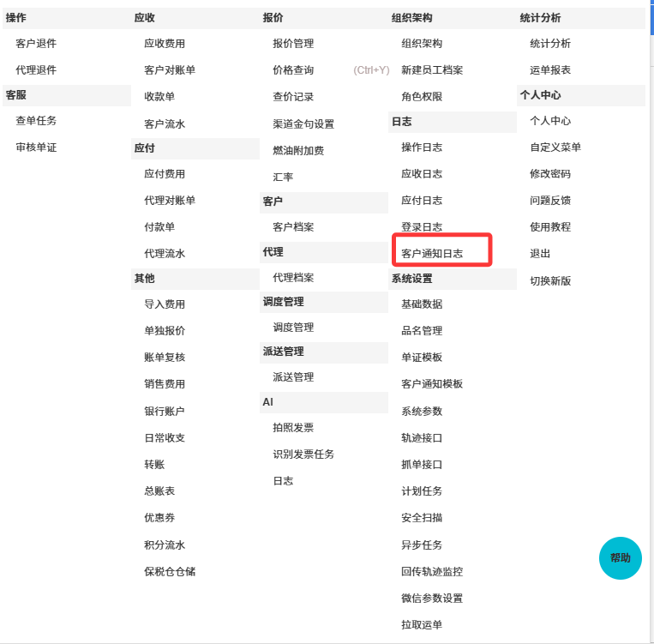Go to 应收费用 page
Viewport: 654px width, 644px height.
tap(165, 44)
